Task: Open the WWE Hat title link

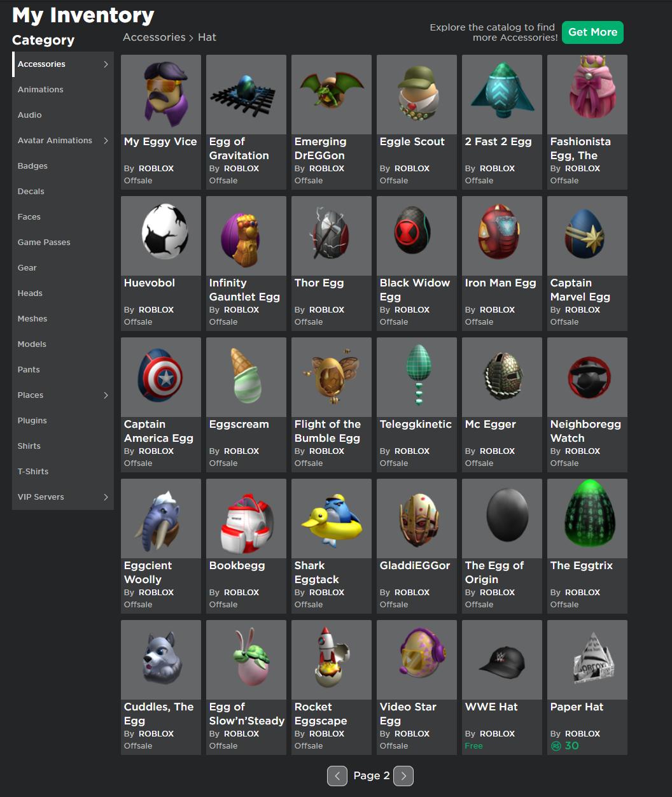Action: (491, 707)
